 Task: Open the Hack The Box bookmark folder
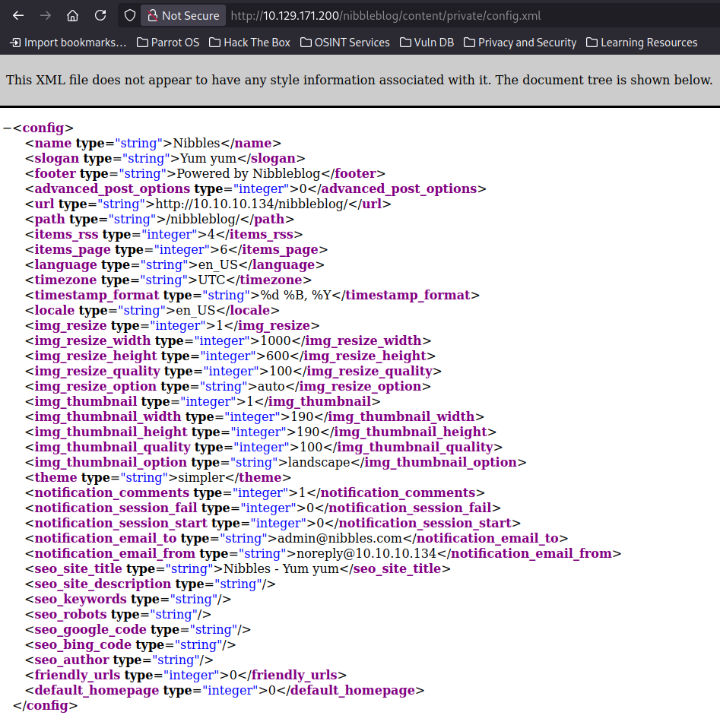point(249,43)
